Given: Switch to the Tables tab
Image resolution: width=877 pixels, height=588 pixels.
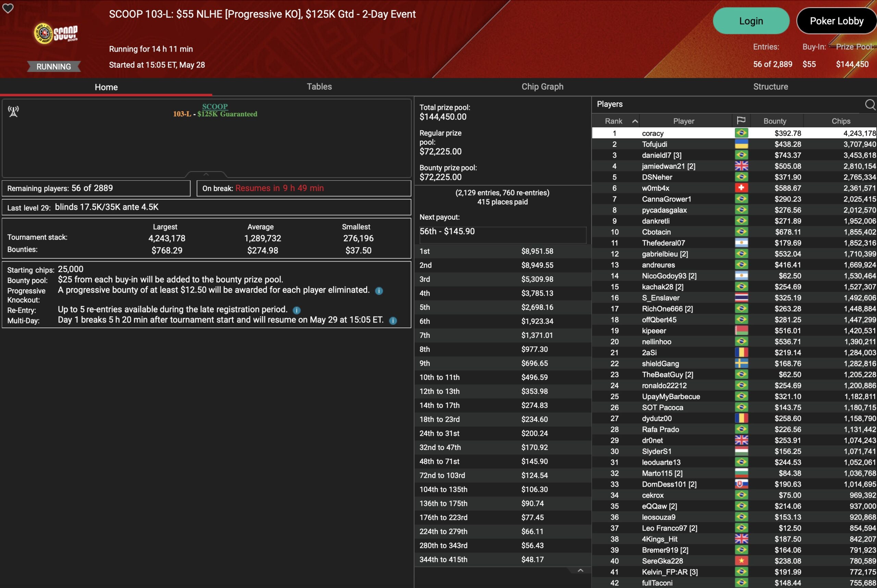Looking at the screenshot, I should pyautogui.click(x=319, y=87).
